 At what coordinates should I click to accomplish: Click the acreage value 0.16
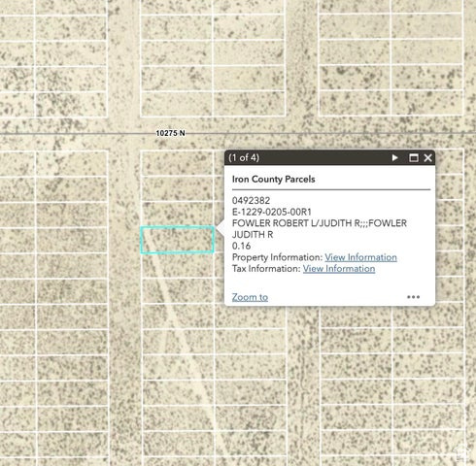(241, 246)
